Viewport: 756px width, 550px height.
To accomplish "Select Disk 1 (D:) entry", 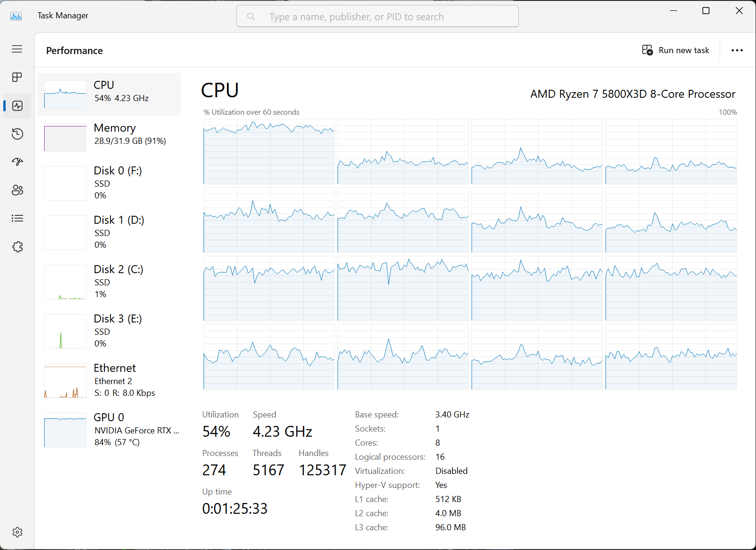I will 109,233.
